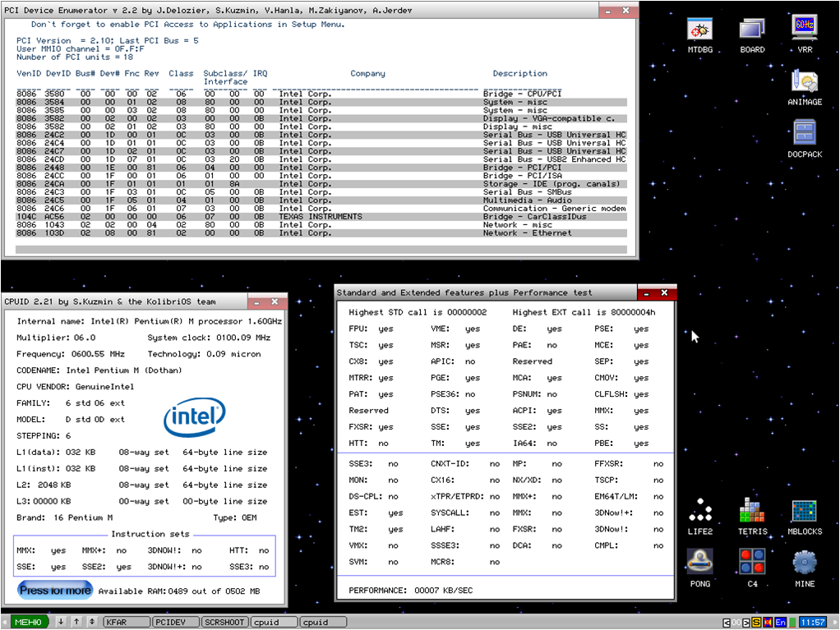
Task: Launch the TETRIS game icon
Action: 751,513
